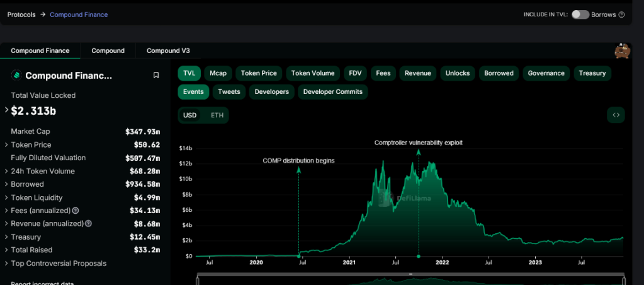The image size is (644, 285).
Task: Toggle the Tweets chart overlay
Action: click(229, 91)
